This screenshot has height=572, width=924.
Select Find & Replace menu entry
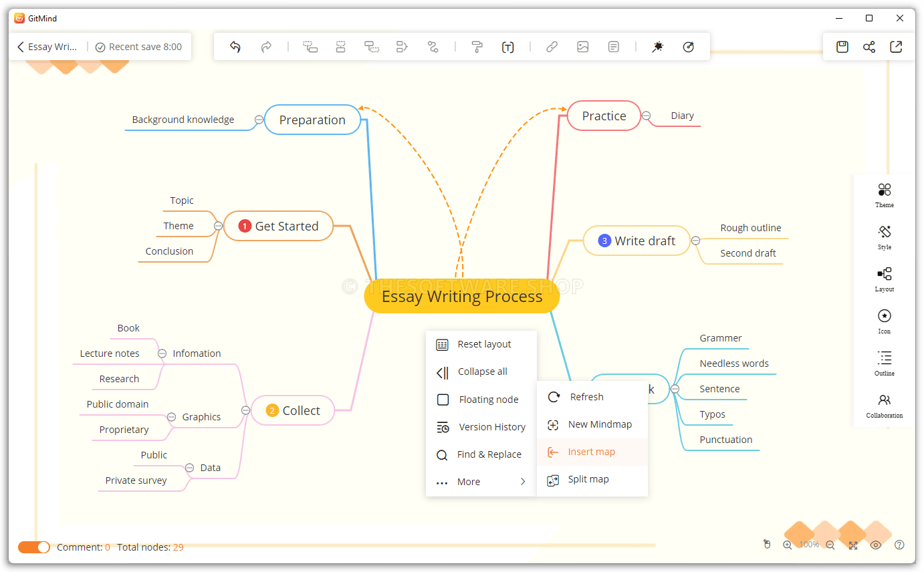click(x=481, y=454)
